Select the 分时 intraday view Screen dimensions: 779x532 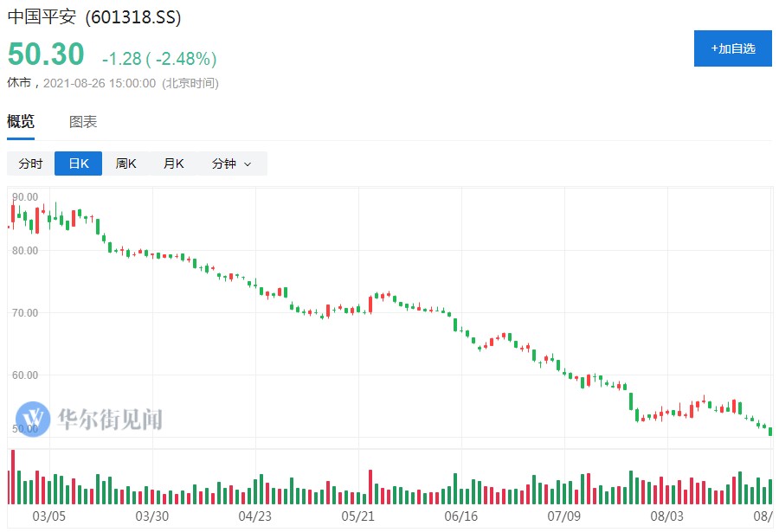pyautogui.click(x=30, y=163)
